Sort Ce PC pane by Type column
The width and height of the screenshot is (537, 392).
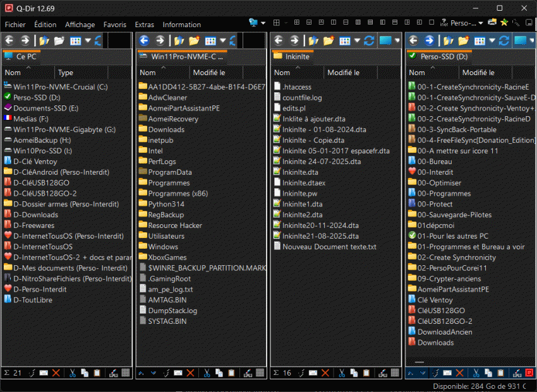point(81,73)
